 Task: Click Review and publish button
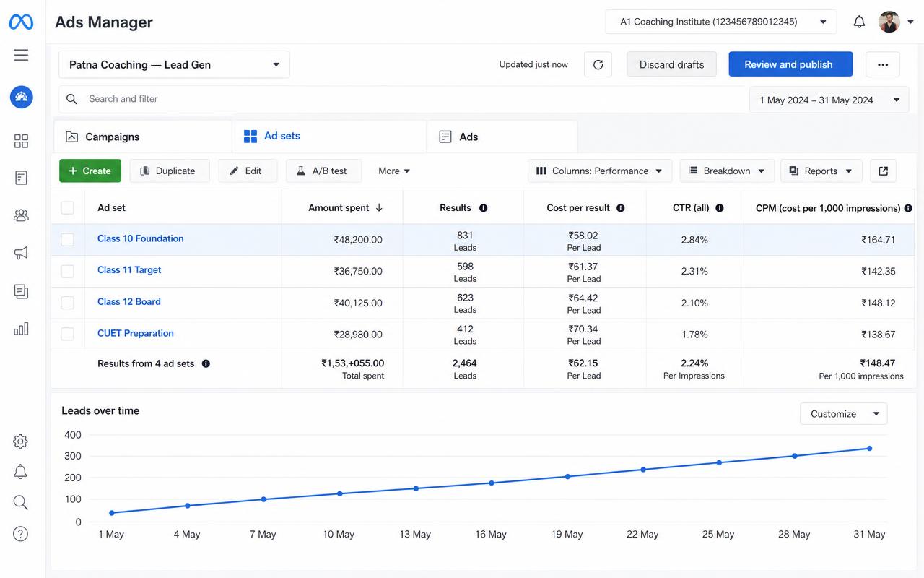pyautogui.click(x=790, y=64)
